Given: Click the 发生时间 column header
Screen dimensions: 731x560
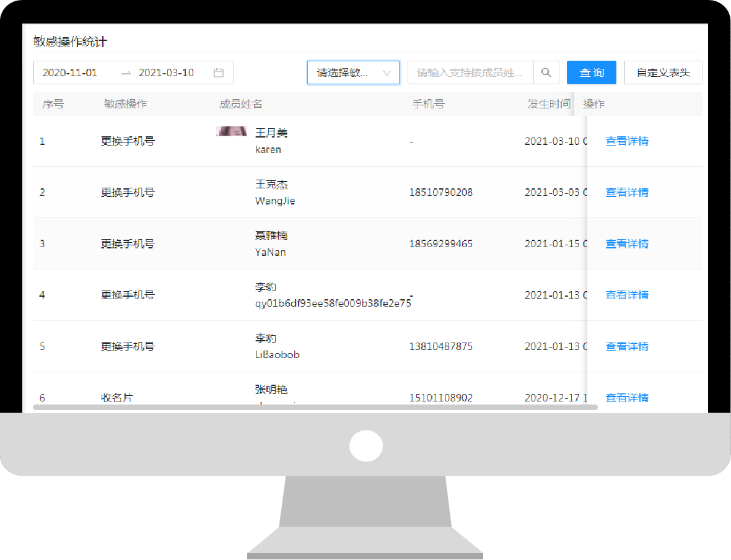Looking at the screenshot, I should click(x=548, y=104).
